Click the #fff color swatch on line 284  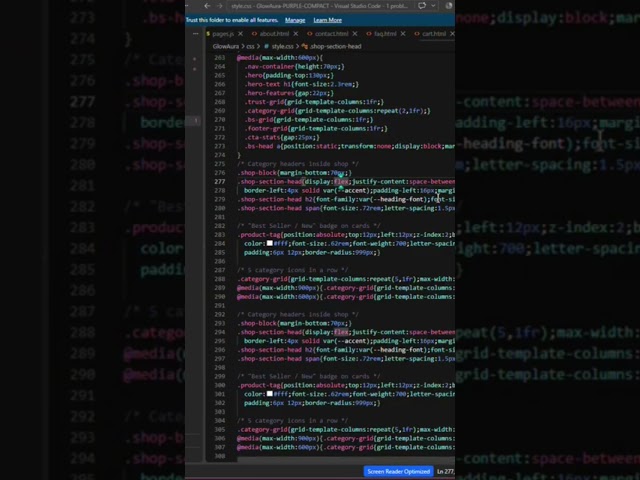pos(270,243)
